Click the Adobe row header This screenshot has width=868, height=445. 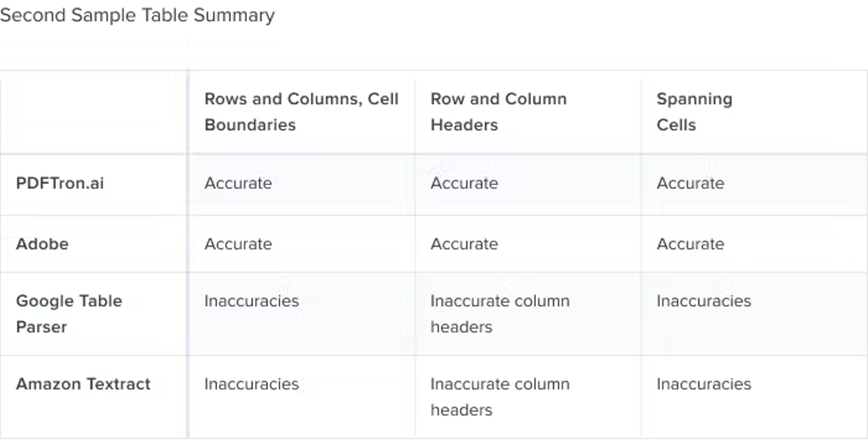click(42, 244)
